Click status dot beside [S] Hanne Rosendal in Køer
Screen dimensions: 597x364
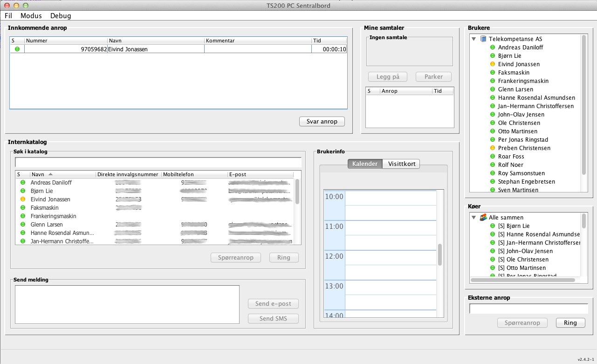[493, 234]
